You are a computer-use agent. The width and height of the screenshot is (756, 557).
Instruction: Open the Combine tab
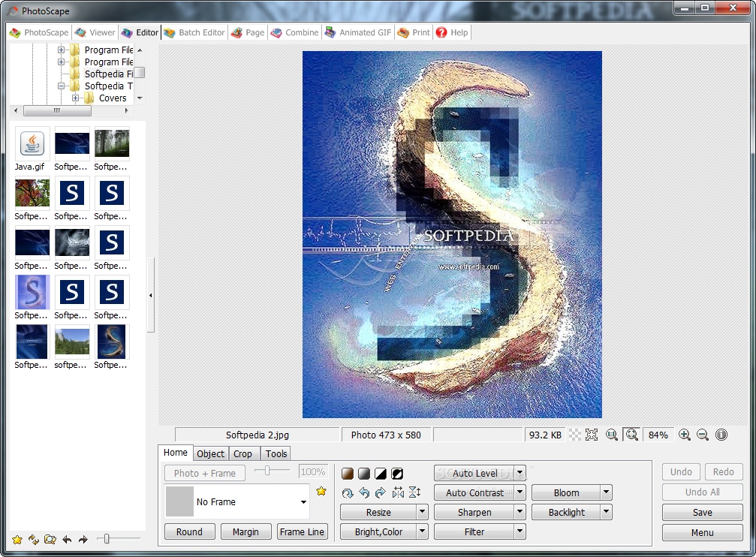coord(295,32)
